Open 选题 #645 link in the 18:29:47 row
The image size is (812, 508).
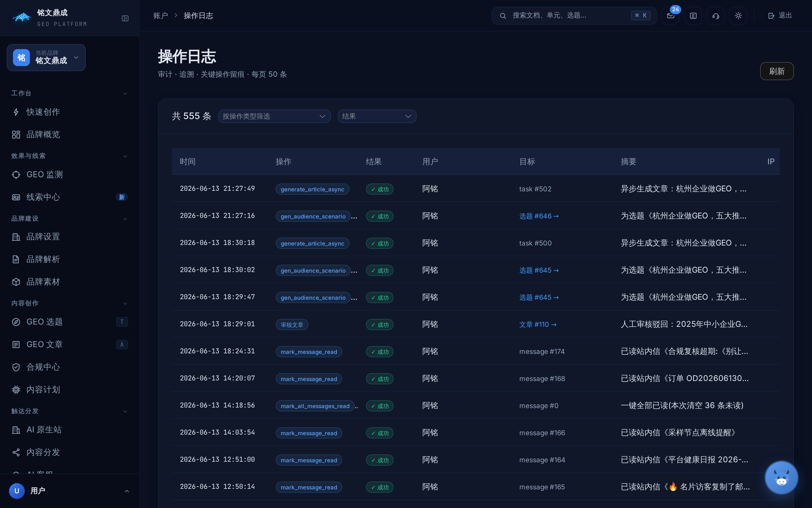click(x=539, y=297)
